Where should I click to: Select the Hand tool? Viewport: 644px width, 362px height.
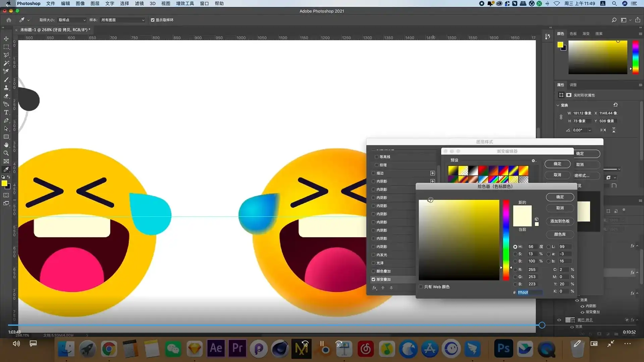coord(6,145)
